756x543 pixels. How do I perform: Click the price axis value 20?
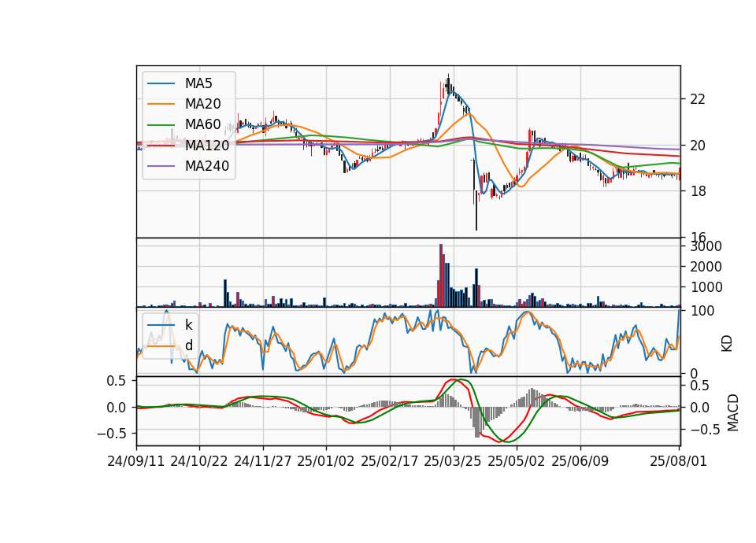pos(698,146)
